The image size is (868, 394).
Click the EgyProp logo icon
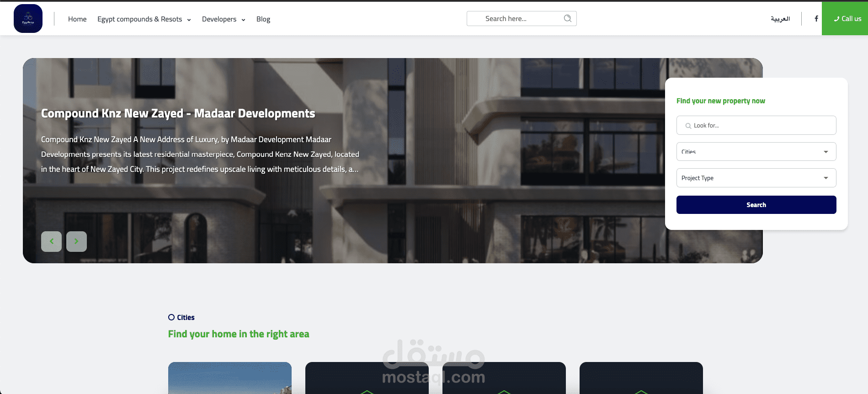click(x=28, y=19)
